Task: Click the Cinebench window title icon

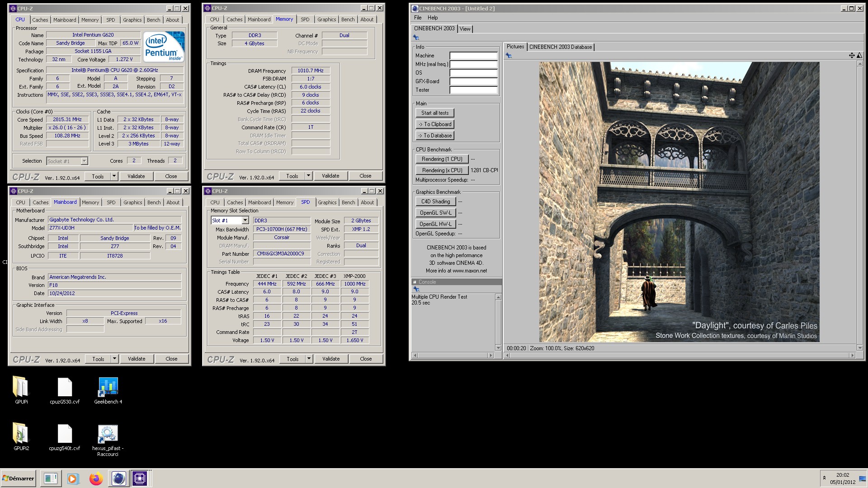Action: (x=415, y=9)
